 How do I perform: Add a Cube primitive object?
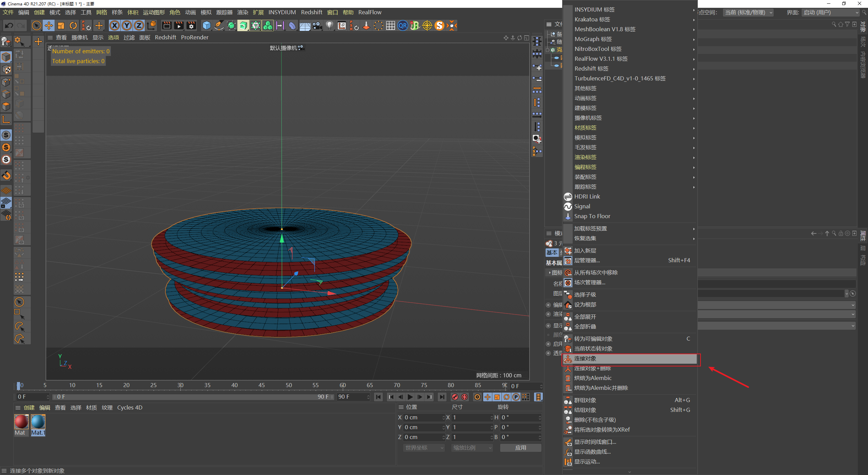206,25
